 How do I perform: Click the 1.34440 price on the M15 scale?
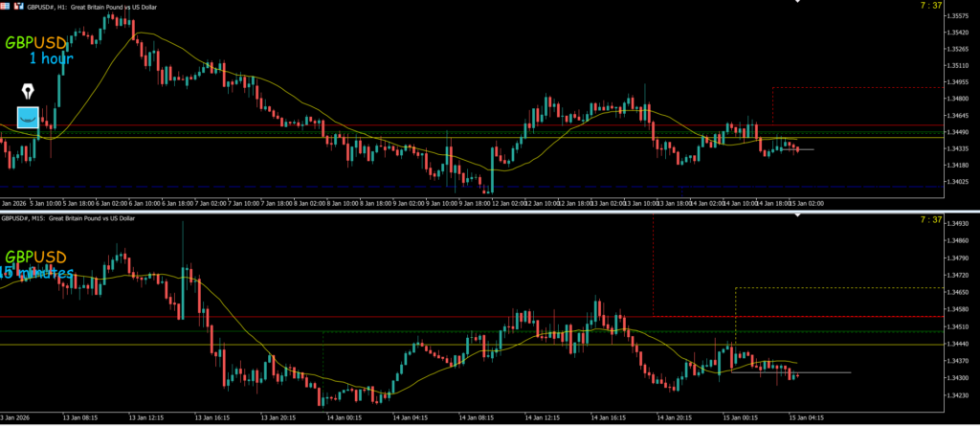click(959, 344)
